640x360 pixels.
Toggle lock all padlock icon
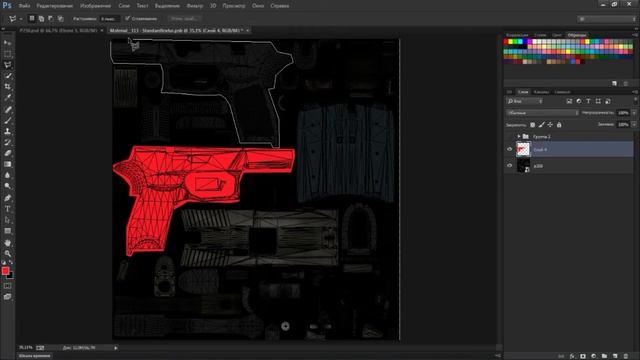[559, 124]
